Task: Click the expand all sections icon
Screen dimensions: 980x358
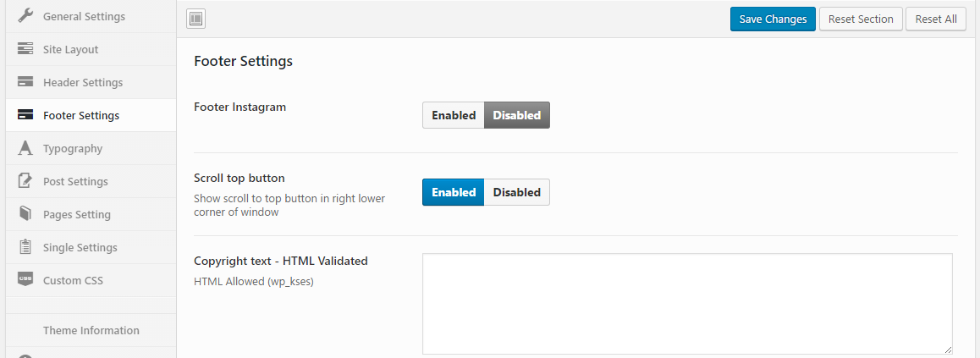Action: coord(195,19)
